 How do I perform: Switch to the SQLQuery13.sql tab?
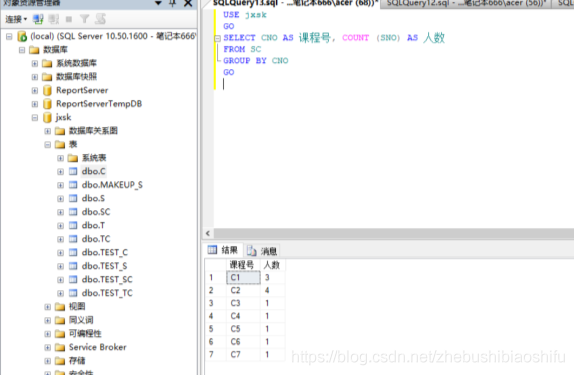[x=295, y=3]
